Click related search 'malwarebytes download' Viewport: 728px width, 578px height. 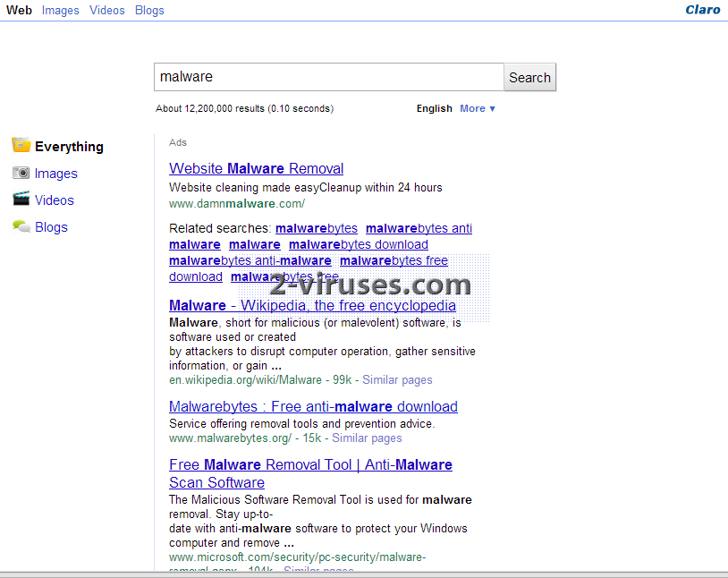pos(359,244)
